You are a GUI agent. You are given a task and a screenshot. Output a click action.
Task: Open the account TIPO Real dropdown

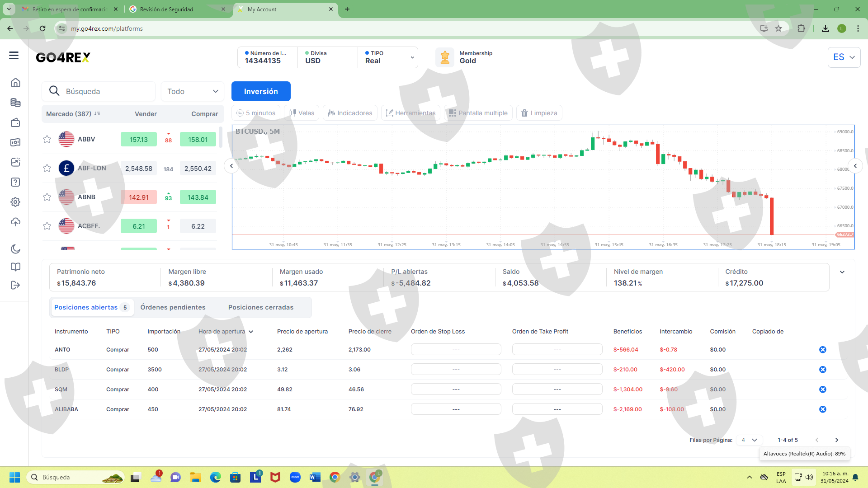coord(389,57)
